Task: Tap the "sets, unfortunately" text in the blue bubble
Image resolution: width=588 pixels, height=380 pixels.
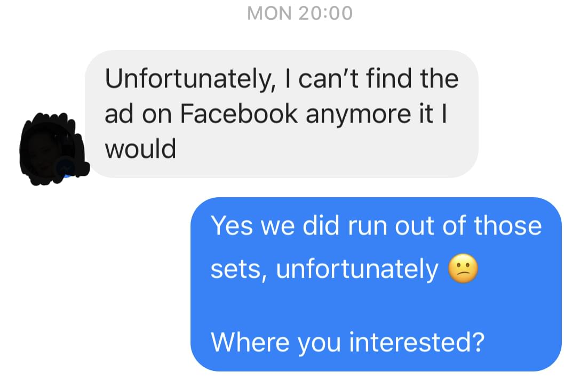Action: click(324, 270)
